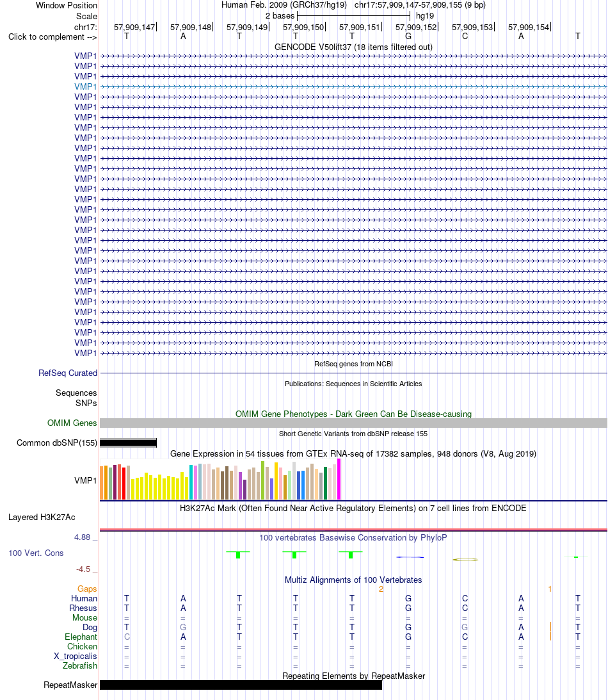This screenshot has width=608, height=700.
Task: Click the Elephant species label
Action: pyautogui.click(x=81, y=637)
